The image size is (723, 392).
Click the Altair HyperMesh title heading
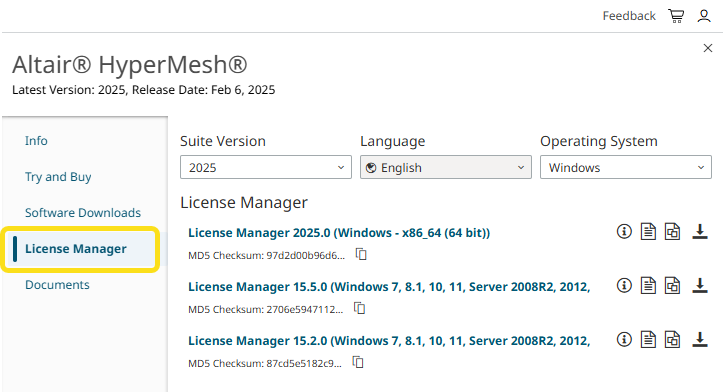pos(130,65)
